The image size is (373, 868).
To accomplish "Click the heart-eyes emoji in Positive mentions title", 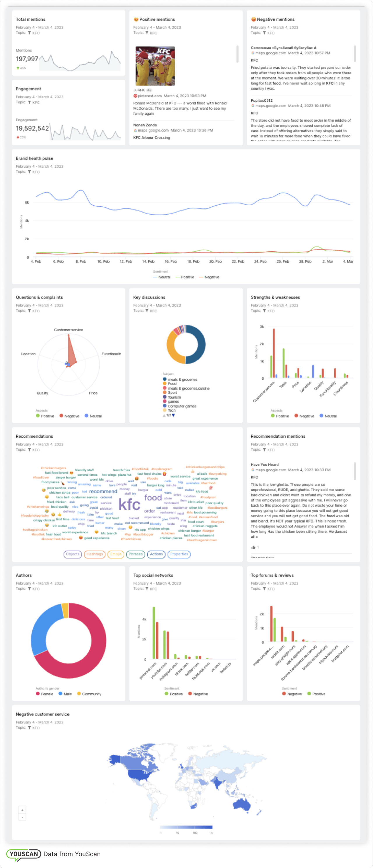I will coord(136,20).
